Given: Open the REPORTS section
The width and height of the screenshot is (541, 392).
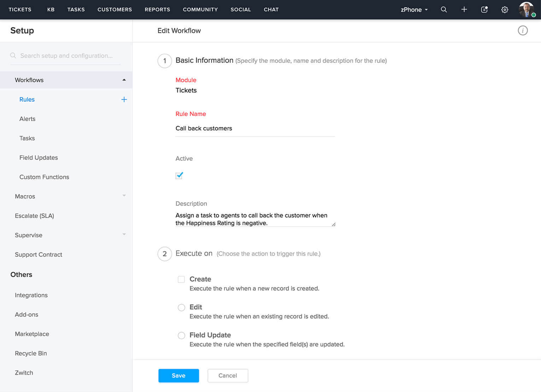Looking at the screenshot, I should [157, 10].
